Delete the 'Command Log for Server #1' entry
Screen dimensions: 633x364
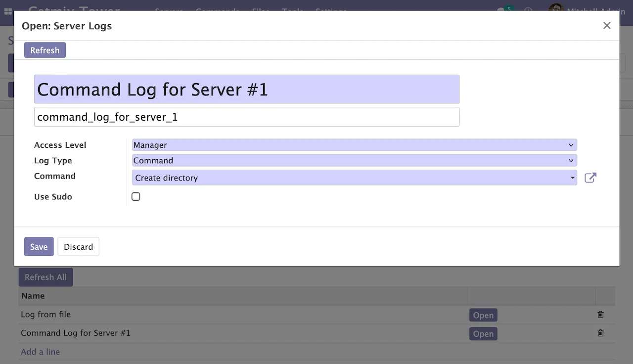tap(600, 333)
